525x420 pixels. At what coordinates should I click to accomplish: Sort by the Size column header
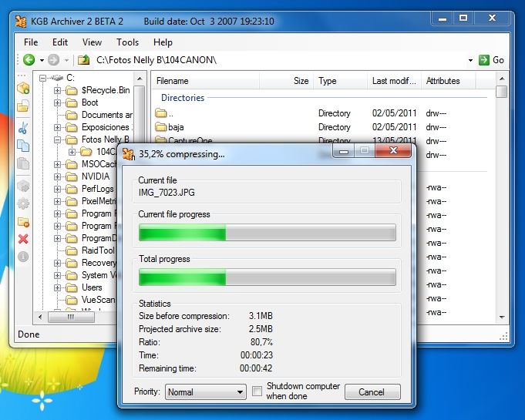point(286,81)
